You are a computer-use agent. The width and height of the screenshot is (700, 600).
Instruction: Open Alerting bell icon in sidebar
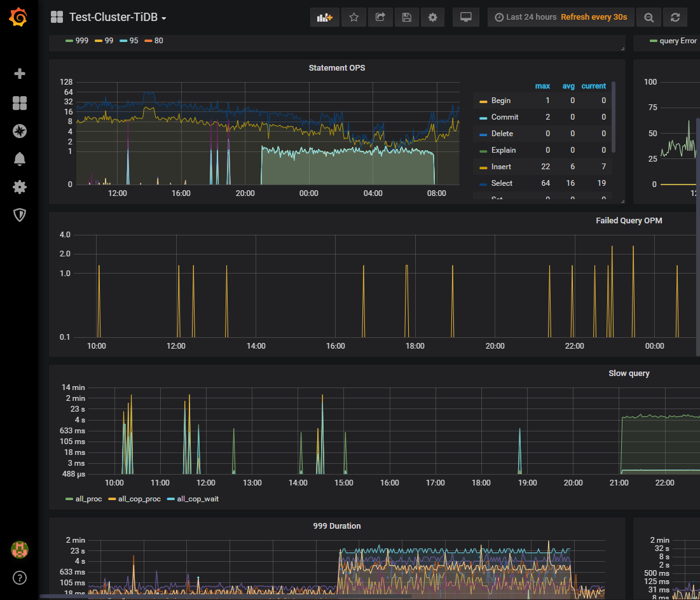(20, 159)
